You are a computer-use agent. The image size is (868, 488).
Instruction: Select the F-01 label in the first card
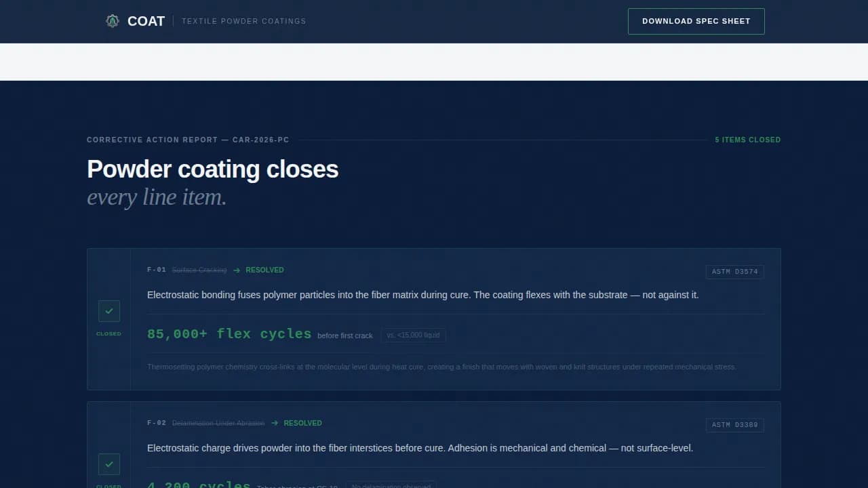coord(155,270)
